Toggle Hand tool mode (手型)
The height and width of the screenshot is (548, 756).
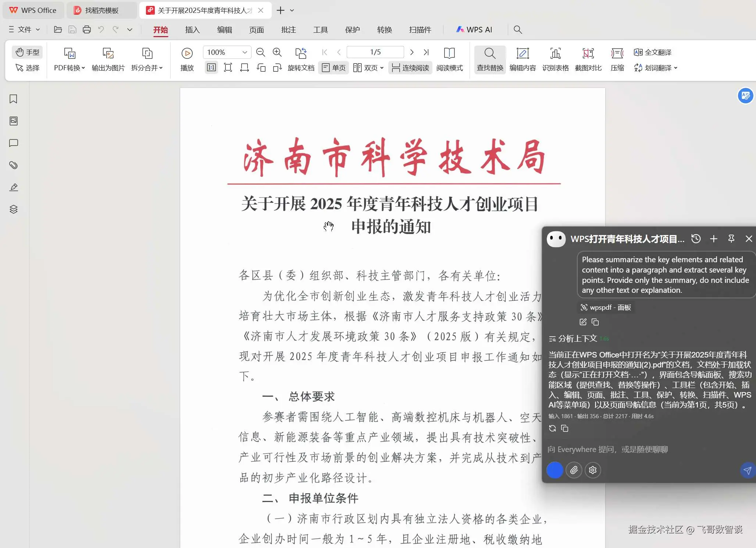[28, 52]
